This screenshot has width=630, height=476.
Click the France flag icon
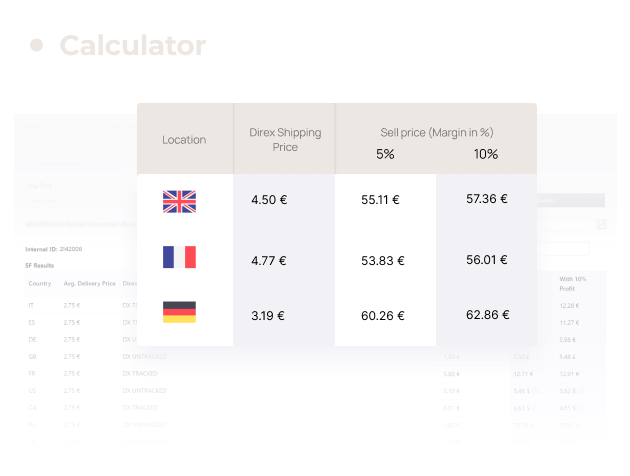[x=179, y=257]
